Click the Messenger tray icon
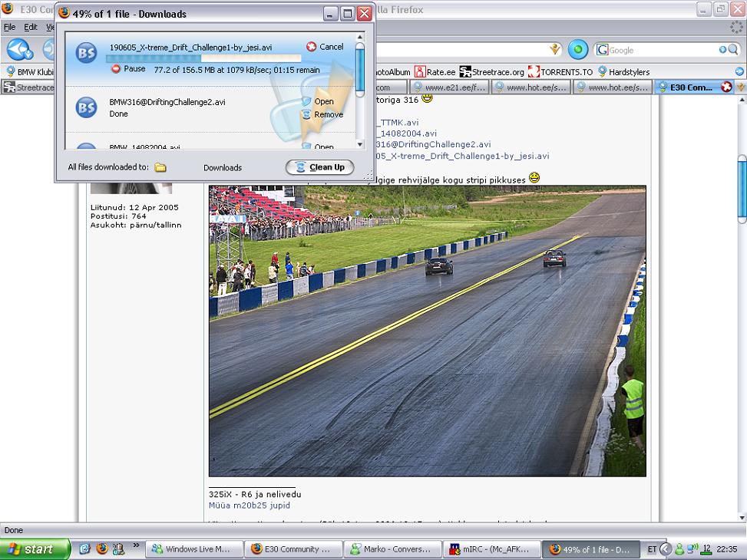The image size is (747, 560). 679,549
